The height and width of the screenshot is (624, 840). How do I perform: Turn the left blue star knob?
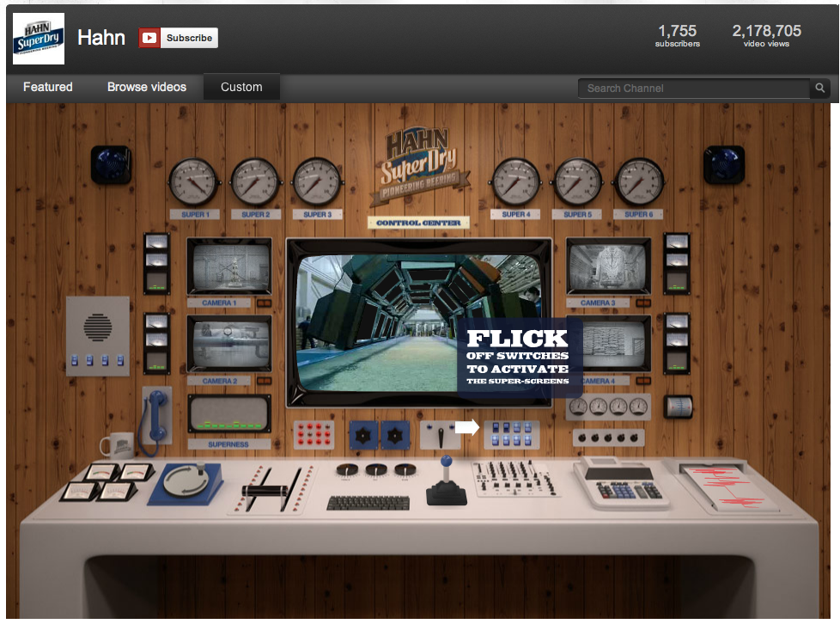363,435
